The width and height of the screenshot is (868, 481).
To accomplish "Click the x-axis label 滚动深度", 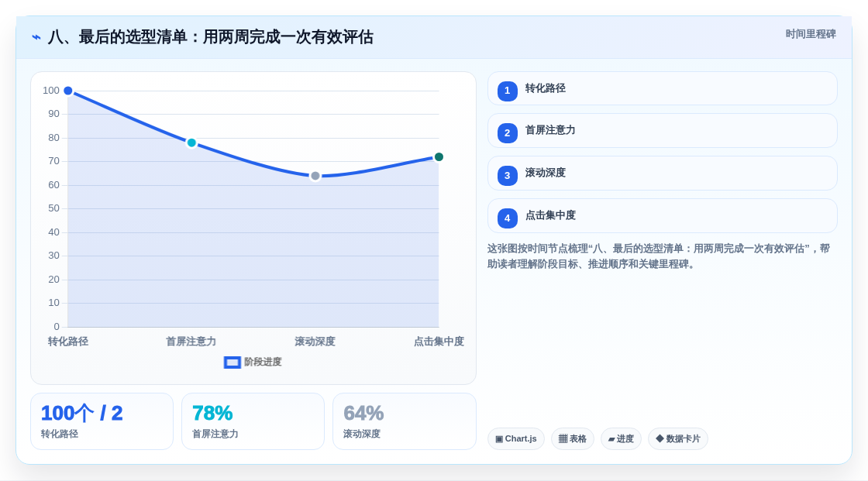I will click(315, 342).
